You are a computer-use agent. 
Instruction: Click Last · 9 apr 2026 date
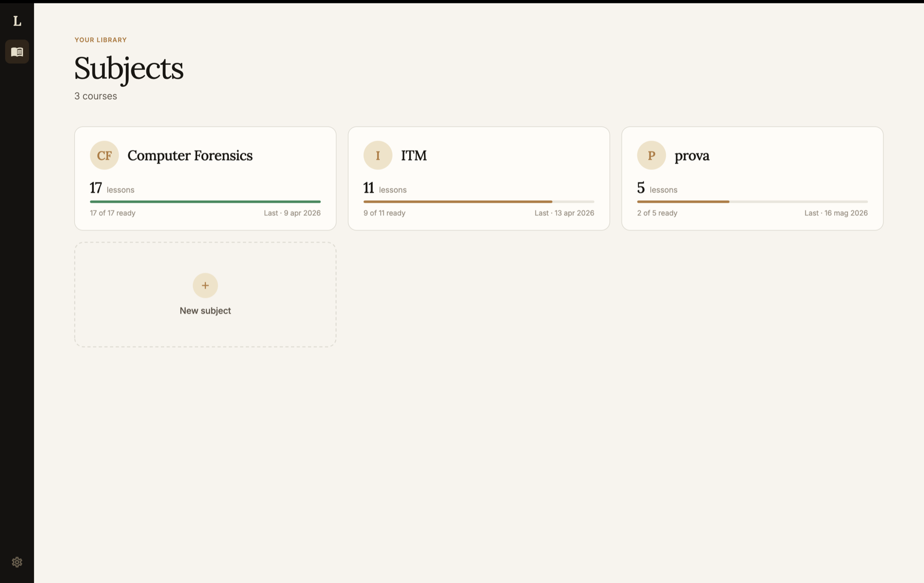[292, 213]
